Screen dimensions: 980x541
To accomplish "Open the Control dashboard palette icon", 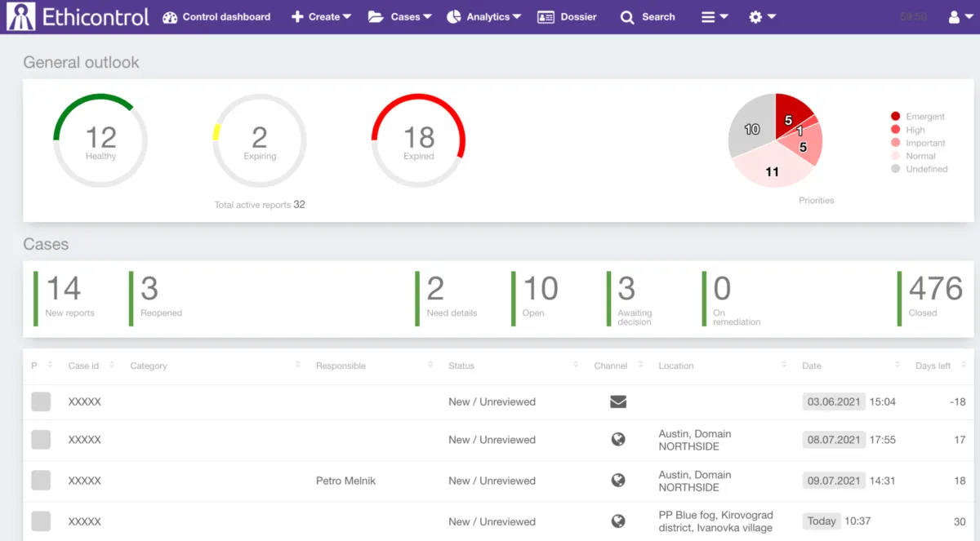I will tap(170, 17).
